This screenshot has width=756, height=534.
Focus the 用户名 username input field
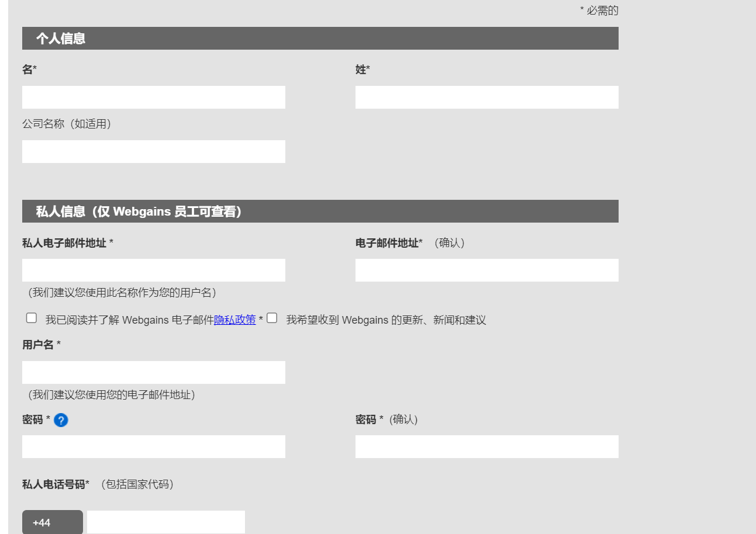(x=154, y=372)
